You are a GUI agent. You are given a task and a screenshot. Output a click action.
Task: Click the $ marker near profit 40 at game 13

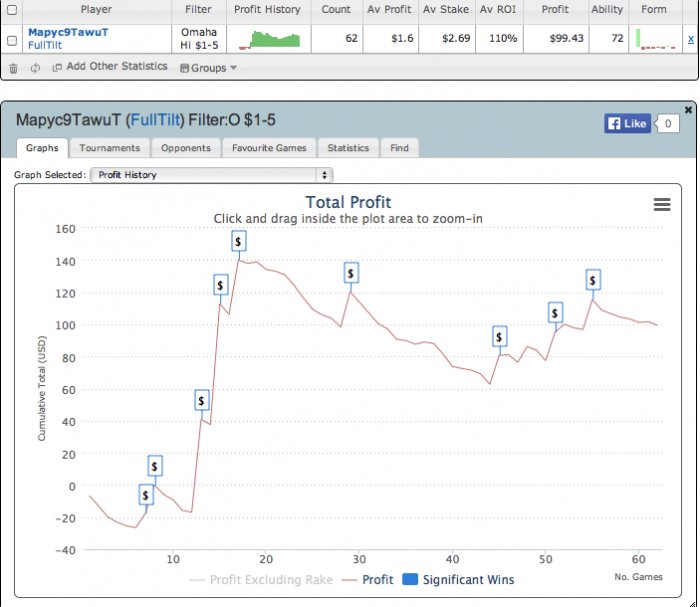(201, 400)
